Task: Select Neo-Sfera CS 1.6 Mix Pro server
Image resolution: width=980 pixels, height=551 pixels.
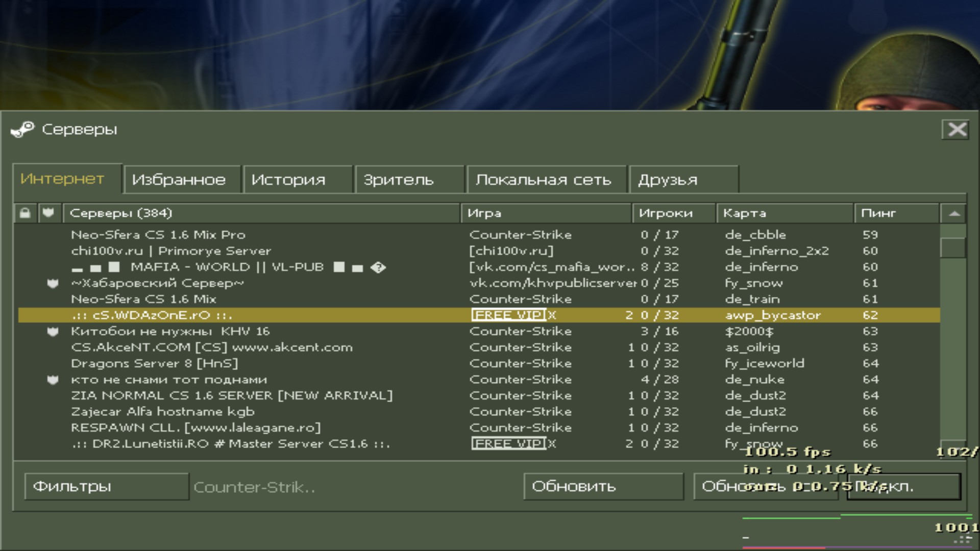Action: pyautogui.click(x=479, y=235)
